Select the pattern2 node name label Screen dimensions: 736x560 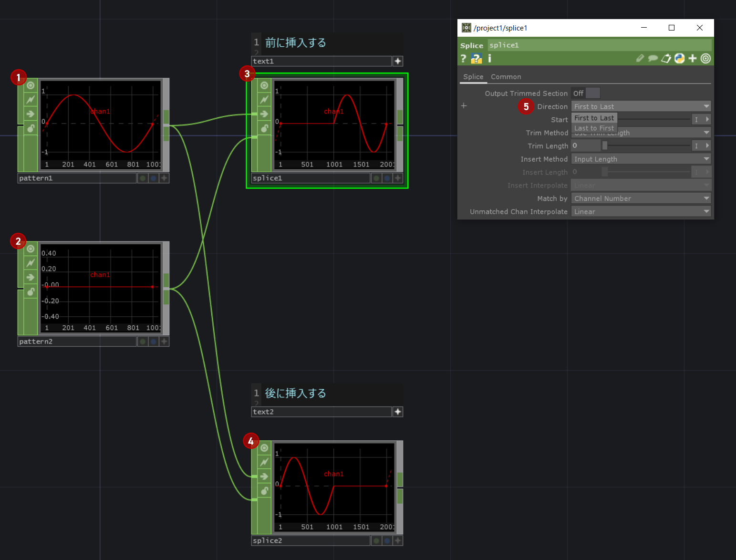tap(77, 342)
